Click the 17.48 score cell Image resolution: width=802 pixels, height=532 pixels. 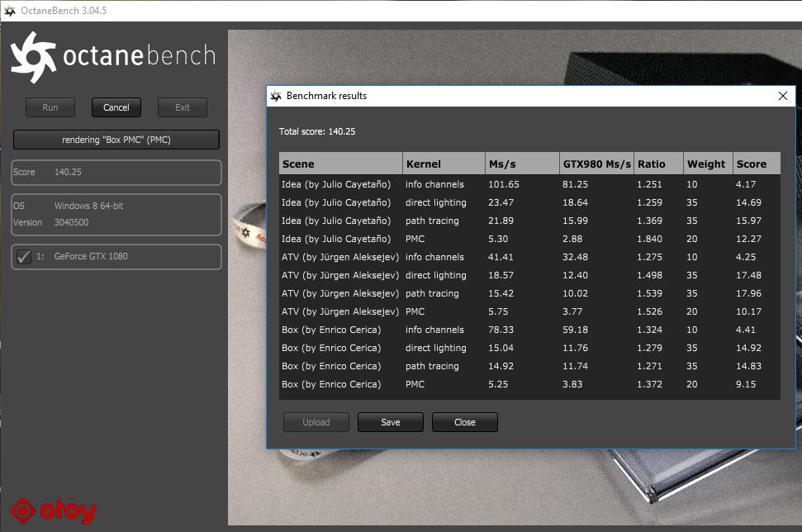(748, 275)
